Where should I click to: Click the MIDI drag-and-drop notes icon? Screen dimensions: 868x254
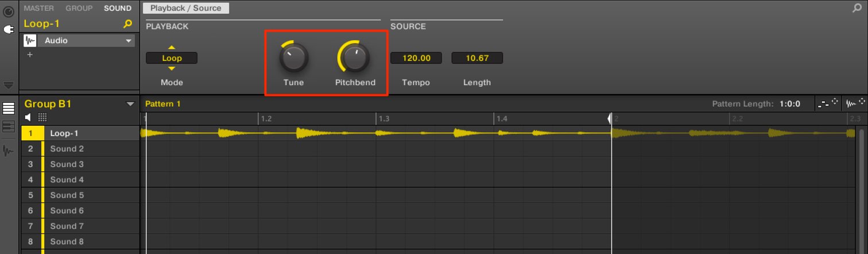827,103
